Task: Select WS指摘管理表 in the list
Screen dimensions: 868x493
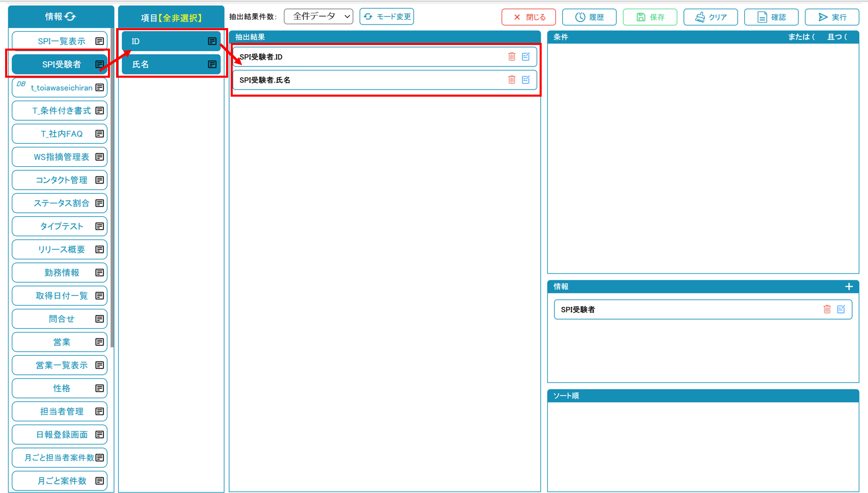Action: 60,157
